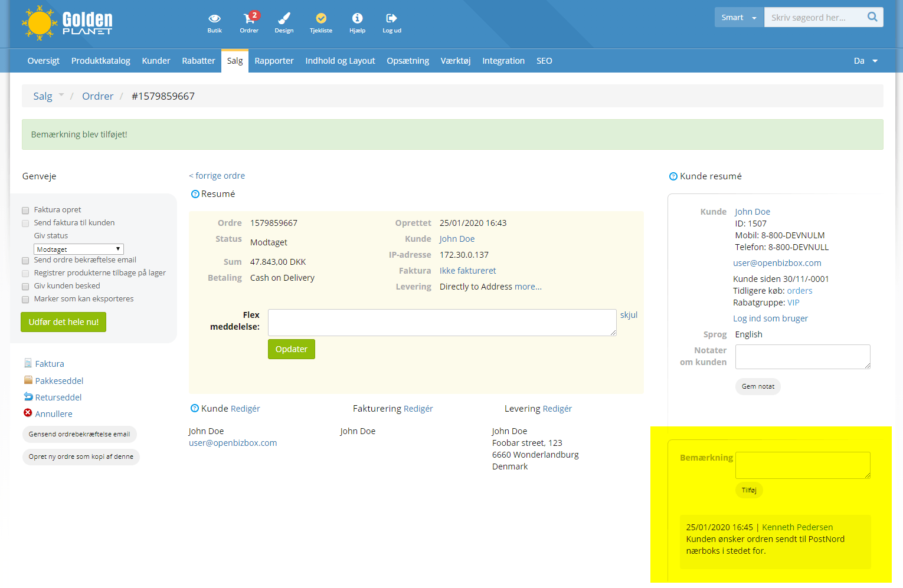
Task: Open the Hjælp info icon
Action: 357,18
